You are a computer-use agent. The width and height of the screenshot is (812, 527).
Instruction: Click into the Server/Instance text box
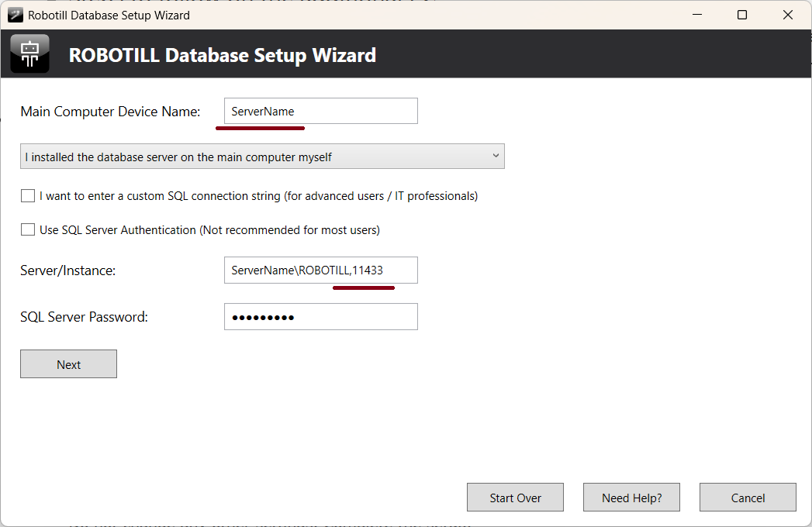320,270
